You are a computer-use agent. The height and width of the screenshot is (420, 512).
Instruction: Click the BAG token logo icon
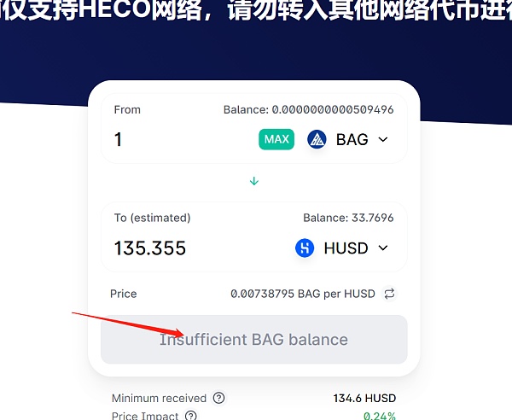(317, 139)
